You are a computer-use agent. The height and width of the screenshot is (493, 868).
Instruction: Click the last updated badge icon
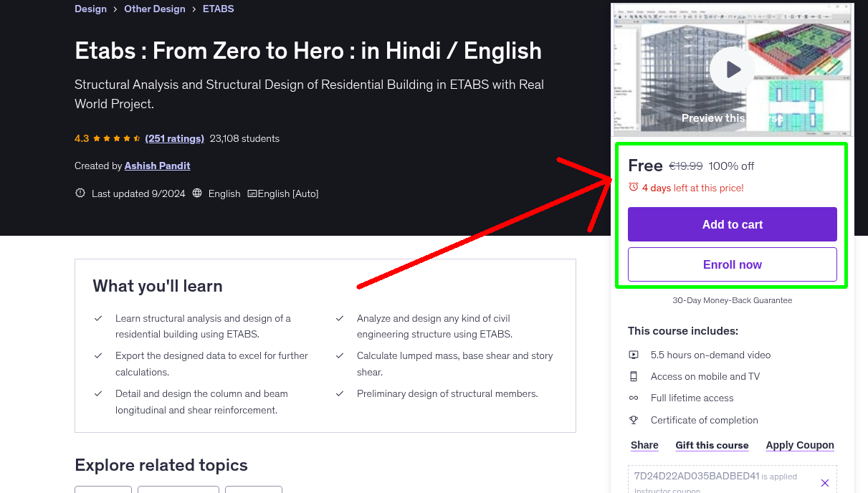click(80, 193)
